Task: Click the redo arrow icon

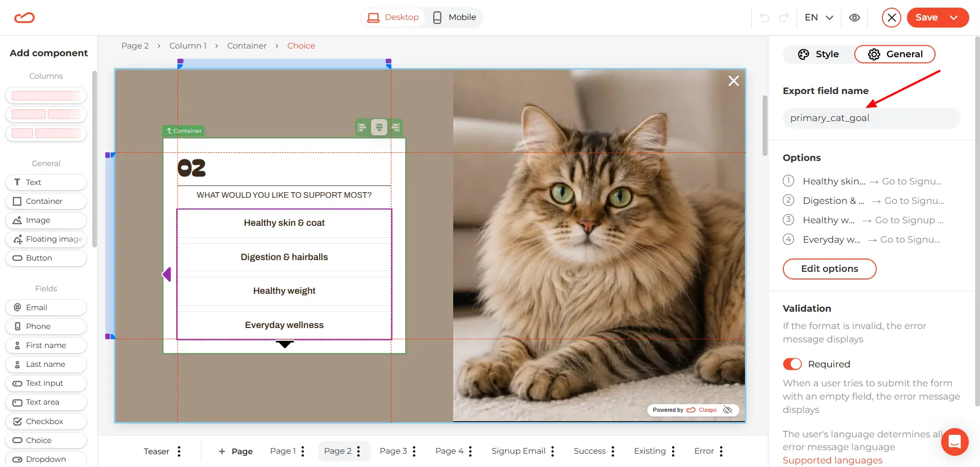Action: point(784,17)
